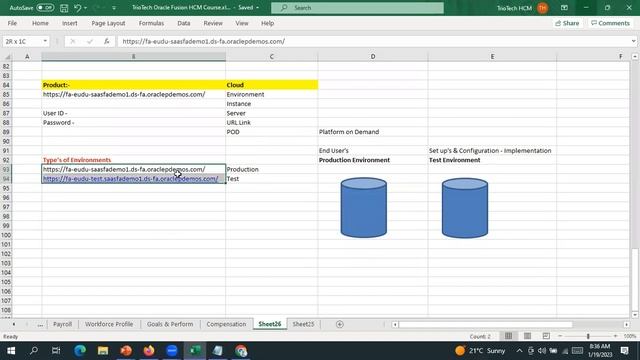
Task: Click the Select All corner triangle
Action: [x=7, y=57]
